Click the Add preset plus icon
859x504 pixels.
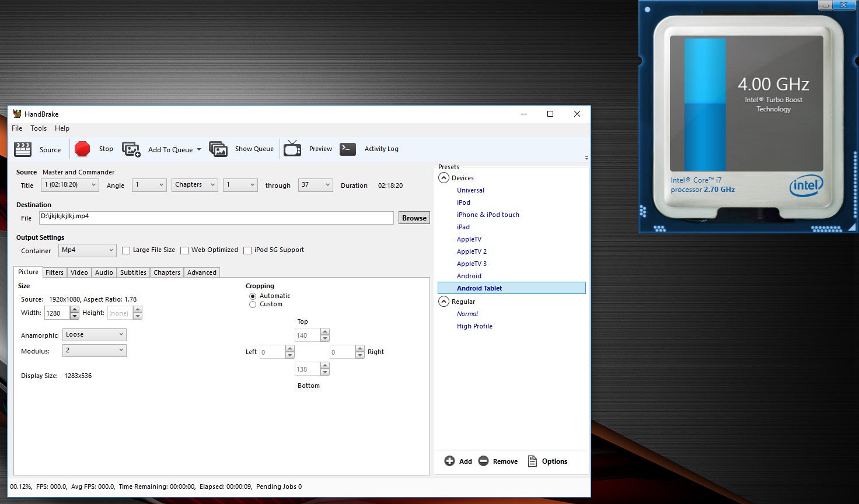pyautogui.click(x=449, y=461)
